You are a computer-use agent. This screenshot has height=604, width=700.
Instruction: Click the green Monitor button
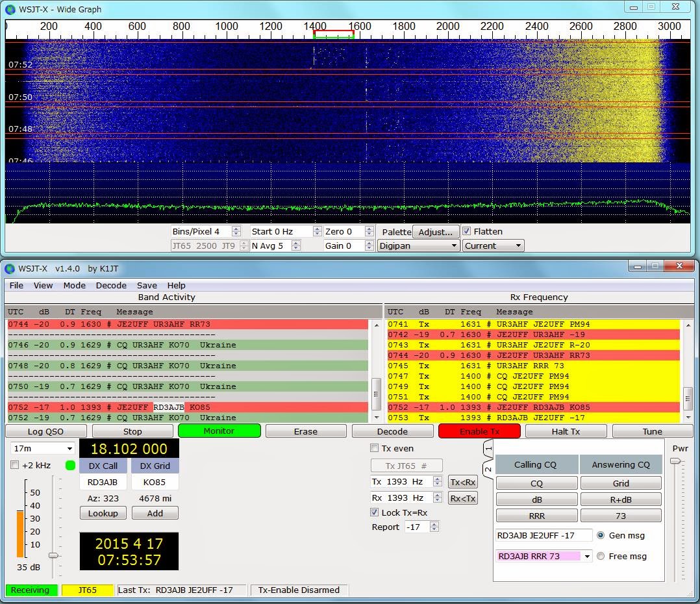pos(219,431)
